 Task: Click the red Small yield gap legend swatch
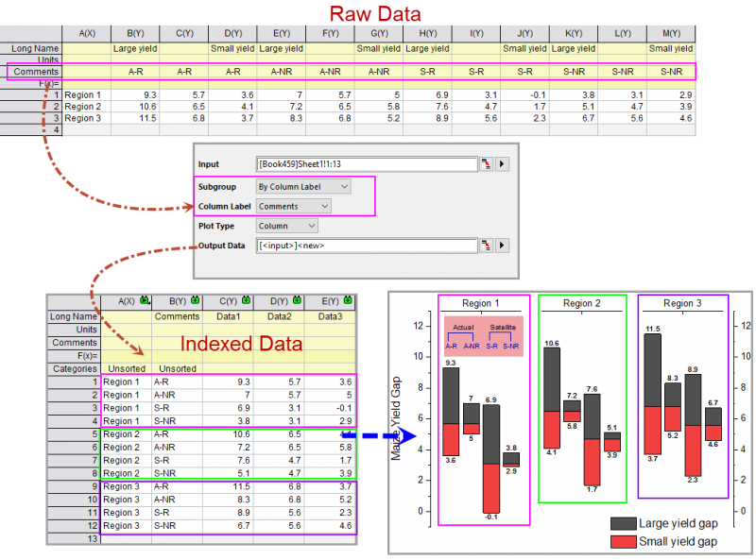pyautogui.click(x=623, y=541)
